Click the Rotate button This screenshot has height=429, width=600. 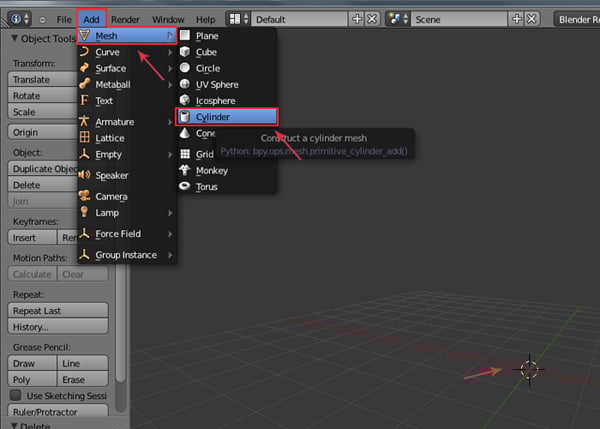coord(42,95)
